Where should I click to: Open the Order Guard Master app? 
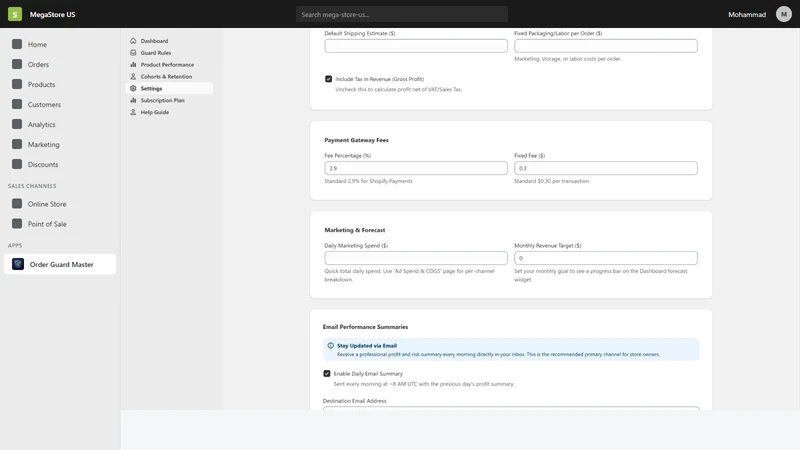pyautogui.click(x=60, y=264)
